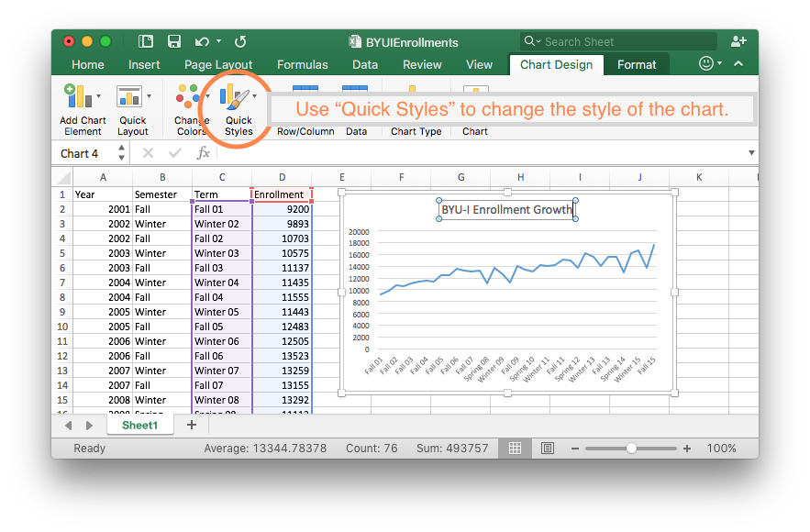The image size is (810, 532).
Task: Open the feedback smiley dropdown arrow
Action: point(720,63)
